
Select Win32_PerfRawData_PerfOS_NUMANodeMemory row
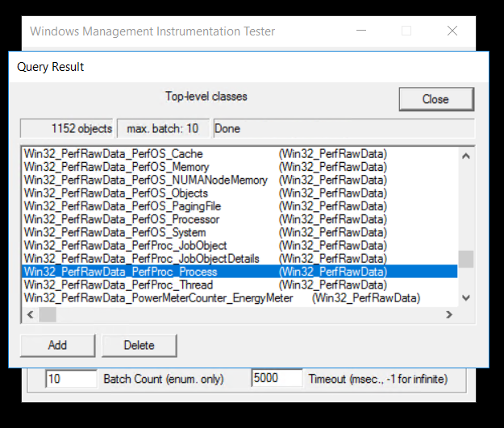tap(240, 180)
